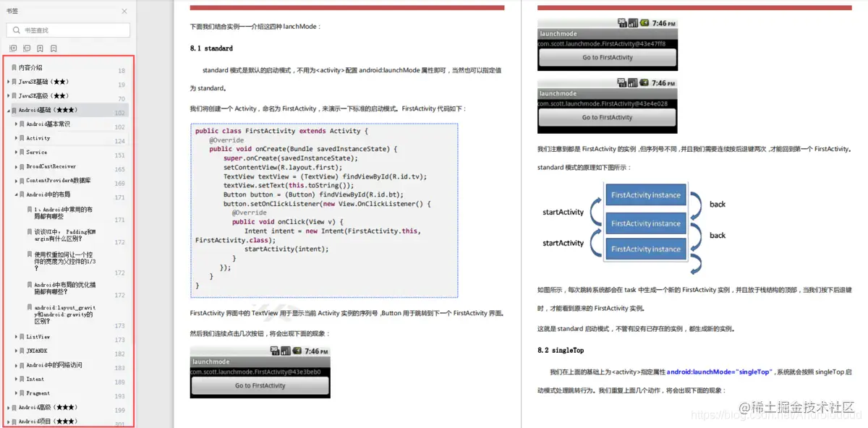Open bookmark Android中布局的优化措施都有哪些
This screenshot has width=868, height=428.
[65, 288]
